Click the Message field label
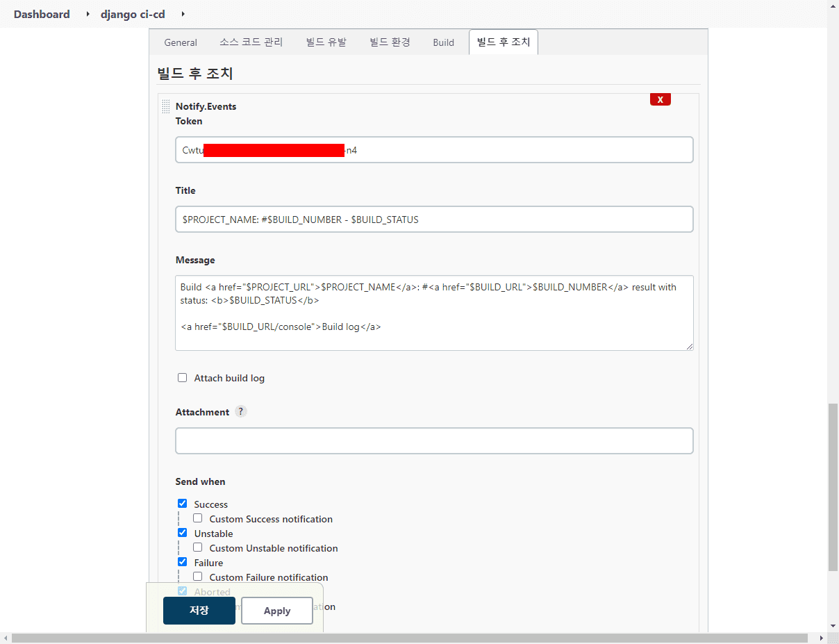This screenshot has width=839, height=644. coord(195,260)
